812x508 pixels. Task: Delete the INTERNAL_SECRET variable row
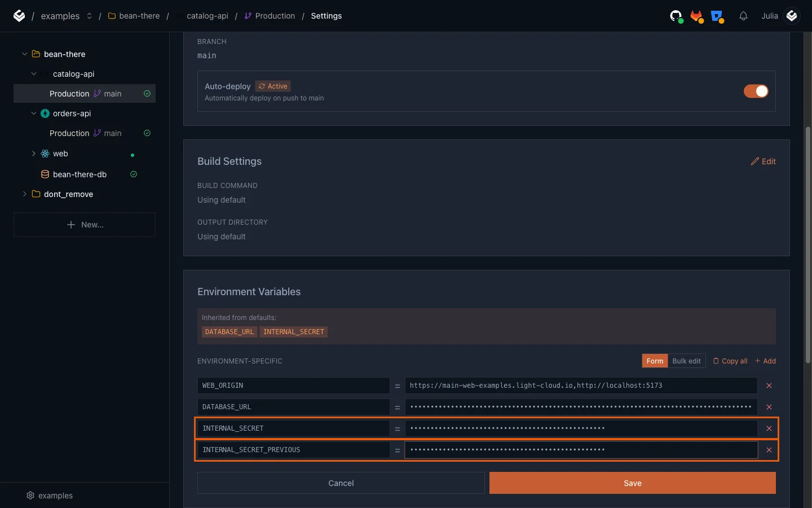point(769,428)
